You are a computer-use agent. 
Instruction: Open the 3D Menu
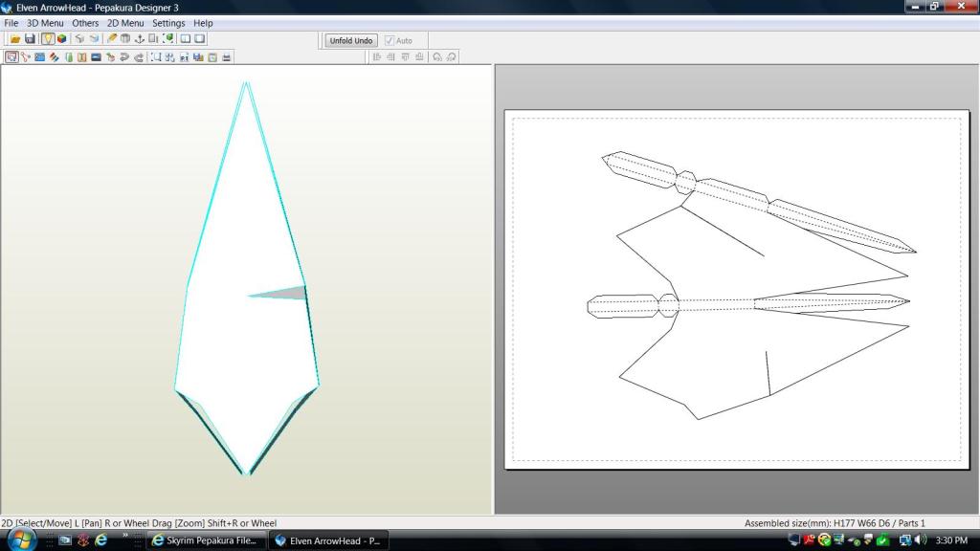[45, 23]
